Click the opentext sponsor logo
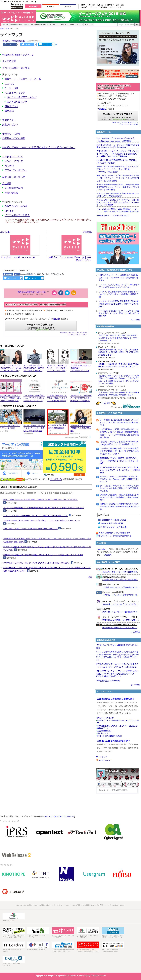 coord(49,832)
